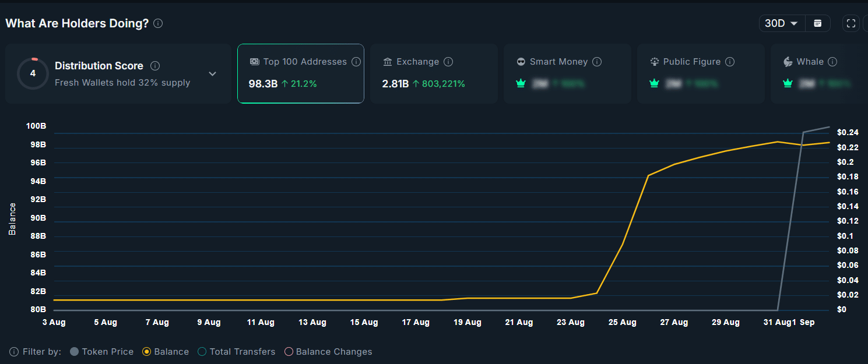Toggle the Total Transfers filter
Image resolution: width=868 pixels, height=364 pixels.
point(237,352)
